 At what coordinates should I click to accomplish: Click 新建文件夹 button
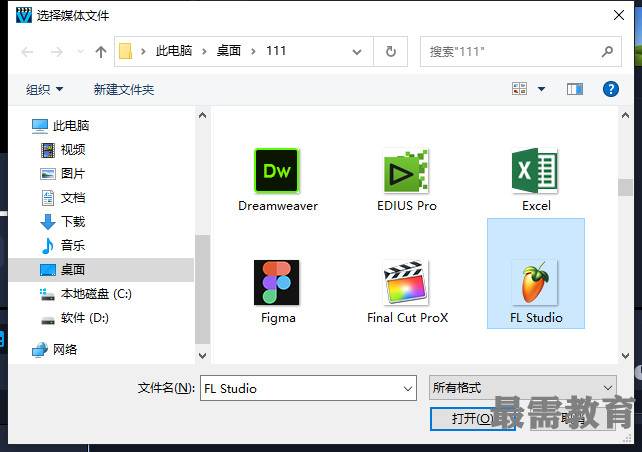[124, 89]
